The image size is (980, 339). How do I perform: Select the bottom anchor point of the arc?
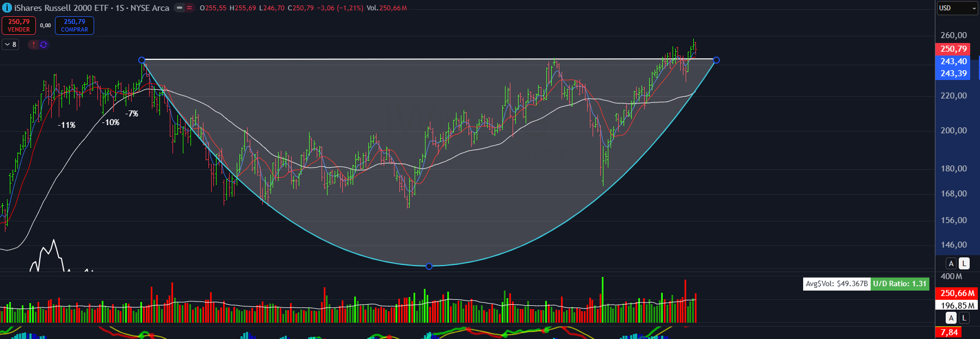[x=429, y=266]
